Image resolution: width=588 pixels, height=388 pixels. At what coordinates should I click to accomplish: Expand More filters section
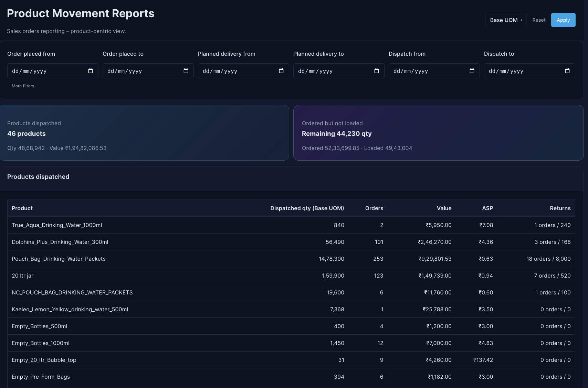23,86
